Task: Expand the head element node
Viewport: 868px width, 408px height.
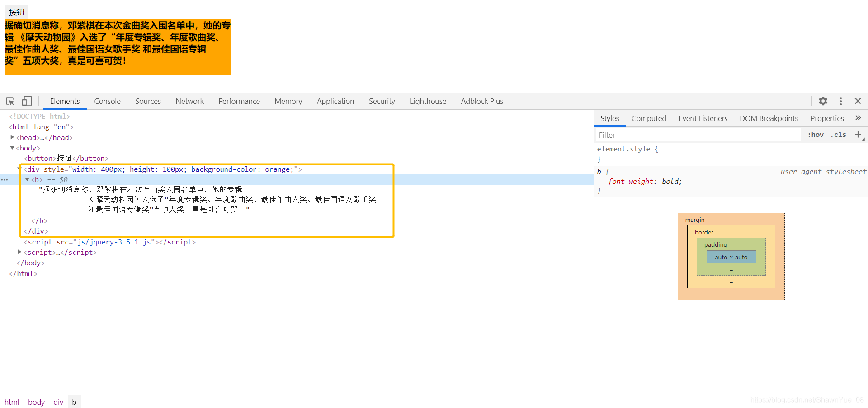Action: 12,137
